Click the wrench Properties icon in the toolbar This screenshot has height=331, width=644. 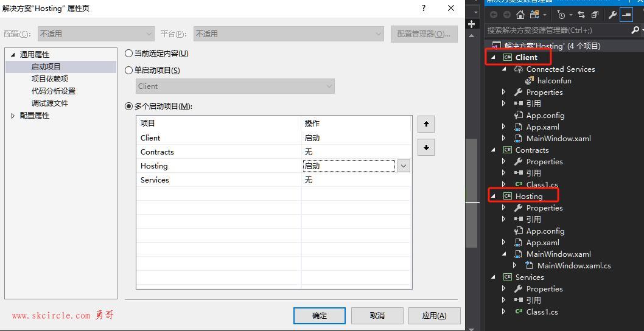612,15
